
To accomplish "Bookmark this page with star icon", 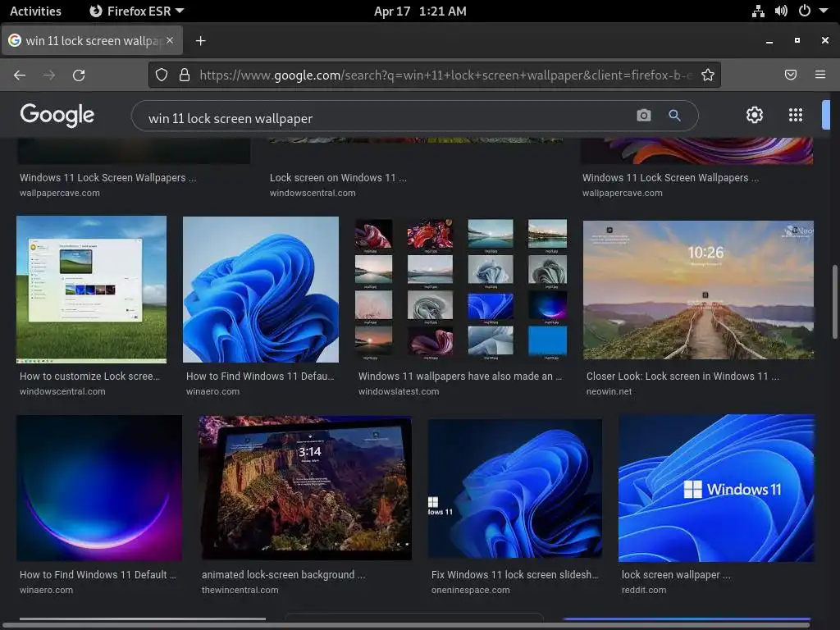I will (x=708, y=75).
